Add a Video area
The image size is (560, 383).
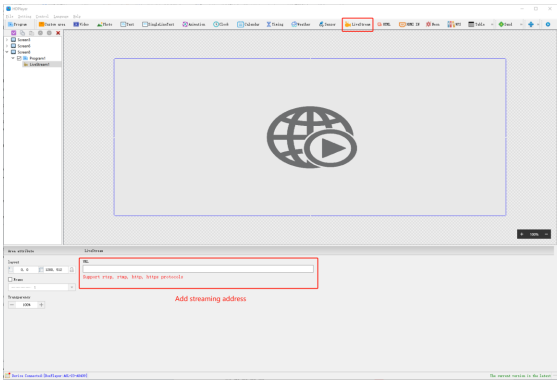coord(81,24)
